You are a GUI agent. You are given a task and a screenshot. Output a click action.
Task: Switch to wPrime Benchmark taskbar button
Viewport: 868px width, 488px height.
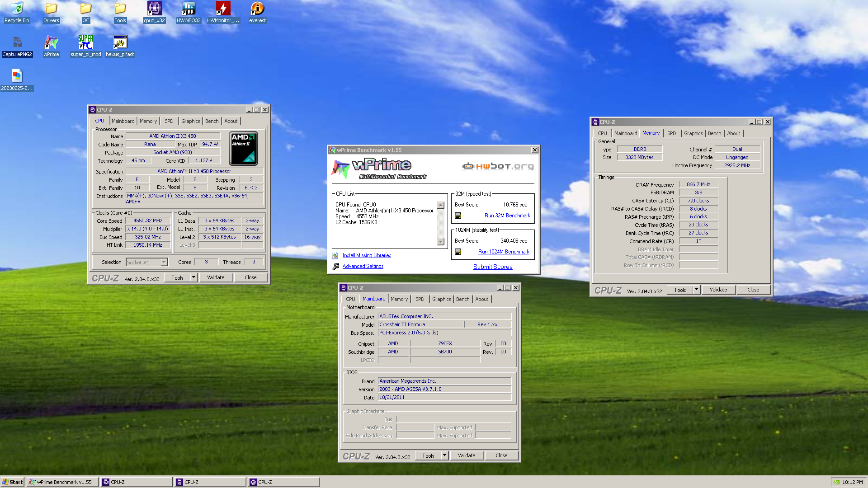[x=62, y=482]
